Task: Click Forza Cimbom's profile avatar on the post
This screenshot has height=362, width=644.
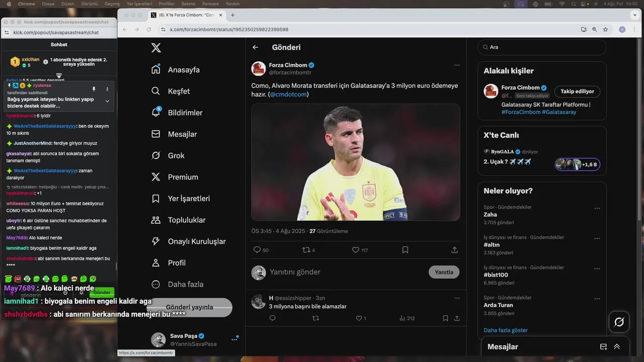Action: coord(259,69)
